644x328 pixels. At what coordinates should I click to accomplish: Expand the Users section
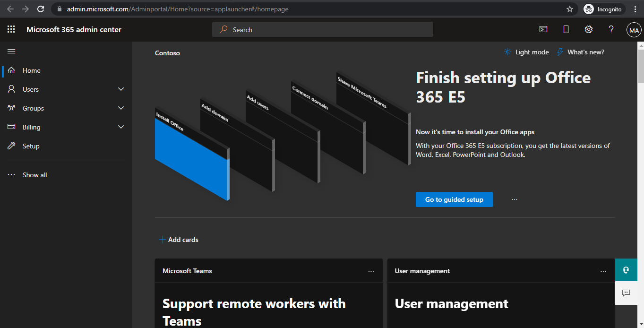point(120,89)
